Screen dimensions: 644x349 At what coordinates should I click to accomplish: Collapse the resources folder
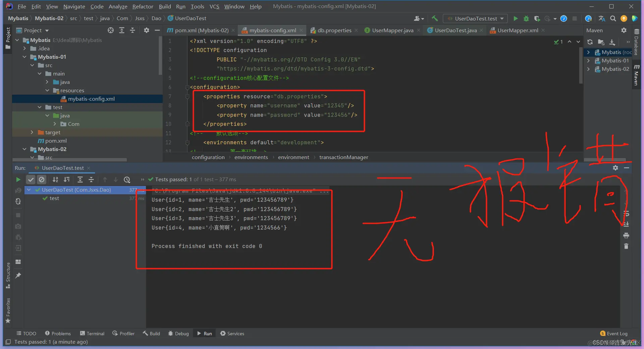click(x=47, y=90)
